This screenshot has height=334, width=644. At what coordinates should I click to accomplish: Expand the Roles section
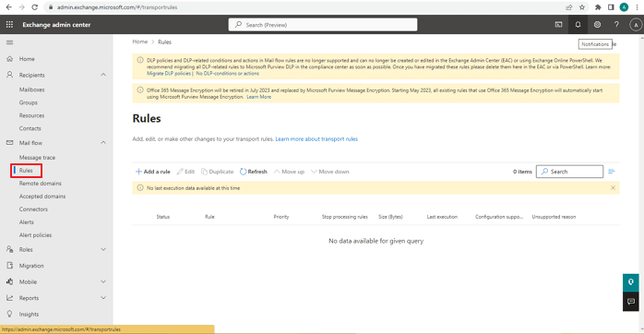tap(103, 249)
